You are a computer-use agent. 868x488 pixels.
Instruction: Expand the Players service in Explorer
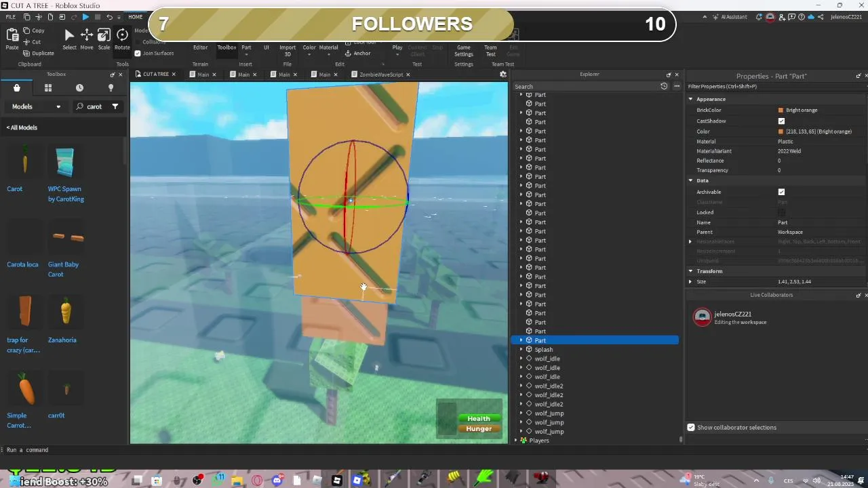(515, 441)
